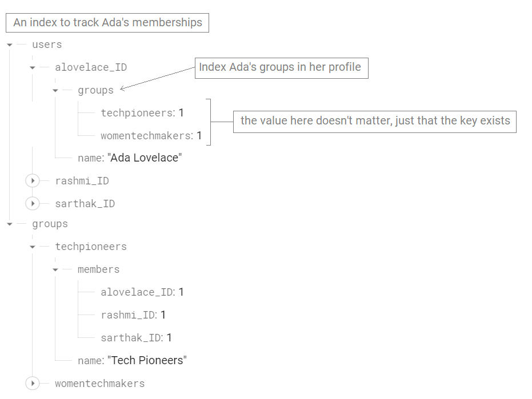532x399 pixels.
Task: Collapse Ada's groups node arrow
Action: coord(55,90)
